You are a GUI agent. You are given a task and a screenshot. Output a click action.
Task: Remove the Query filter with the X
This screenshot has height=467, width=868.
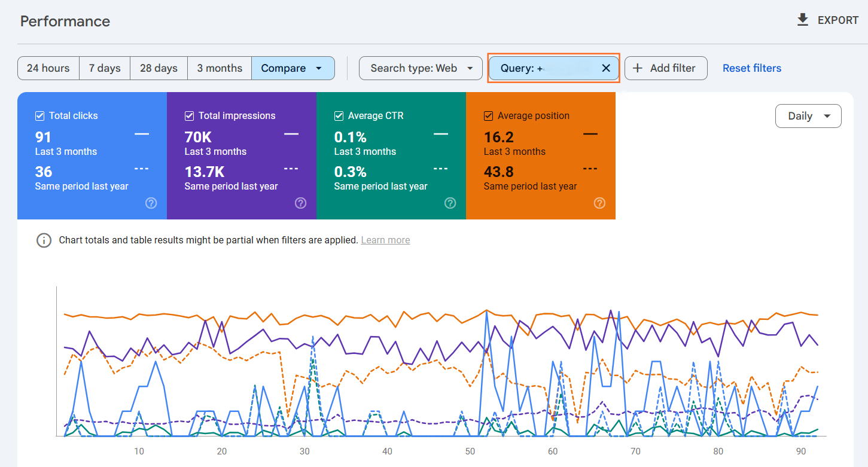tap(606, 68)
